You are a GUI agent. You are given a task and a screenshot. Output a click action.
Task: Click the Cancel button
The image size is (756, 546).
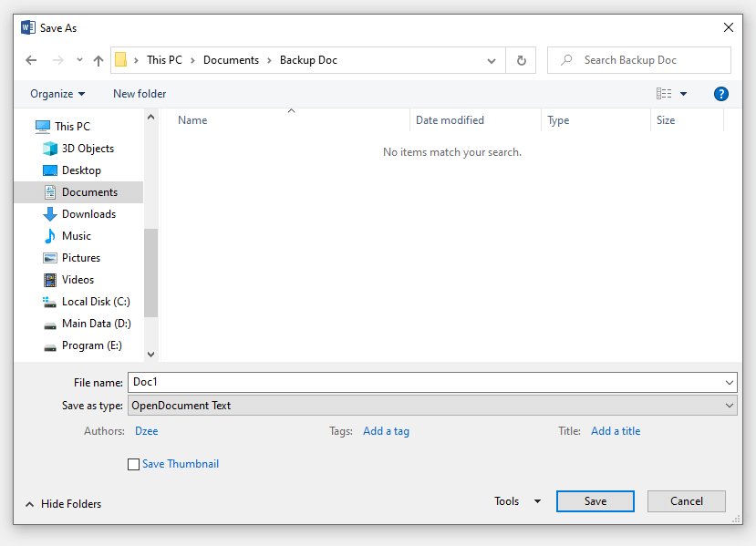tap(686, 501)
